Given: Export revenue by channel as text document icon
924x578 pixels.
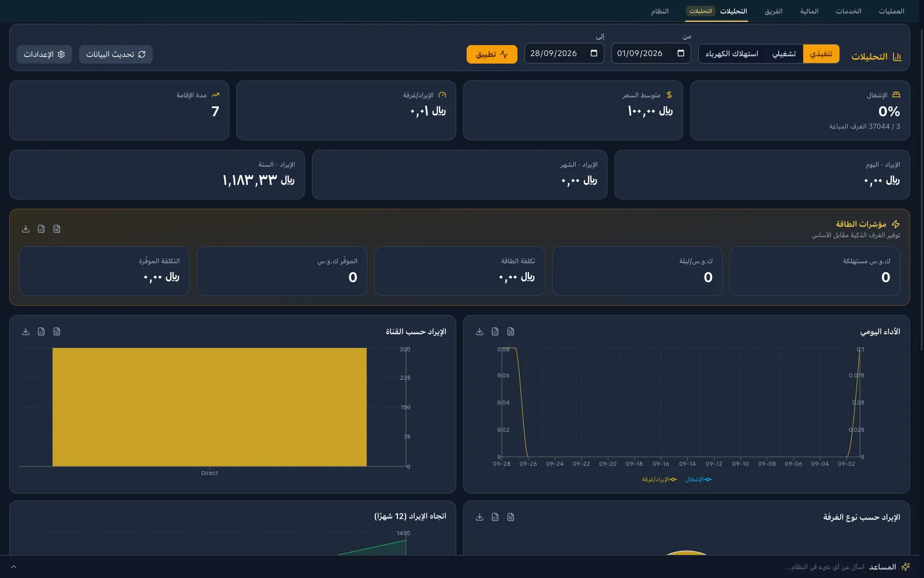Looking at the screenshot, I should coord(57,331).
